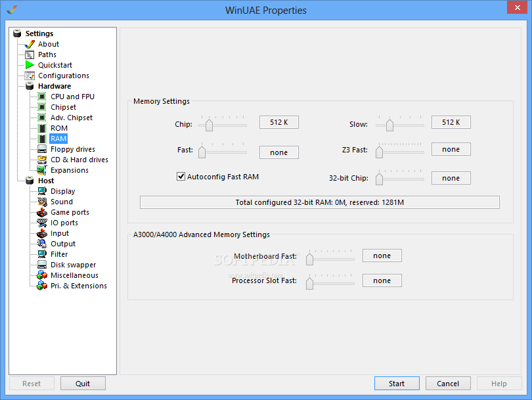This screenshot has width=532, height=400.
Task: Select ROM in the Hardware section
Action: tap(59, 128)
